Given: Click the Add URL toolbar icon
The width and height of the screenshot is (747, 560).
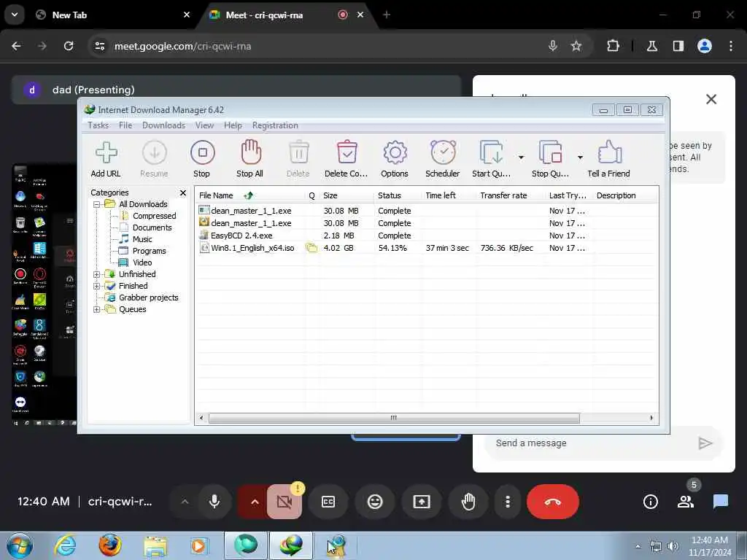Looking at the screenshot, I should [106, 153].
